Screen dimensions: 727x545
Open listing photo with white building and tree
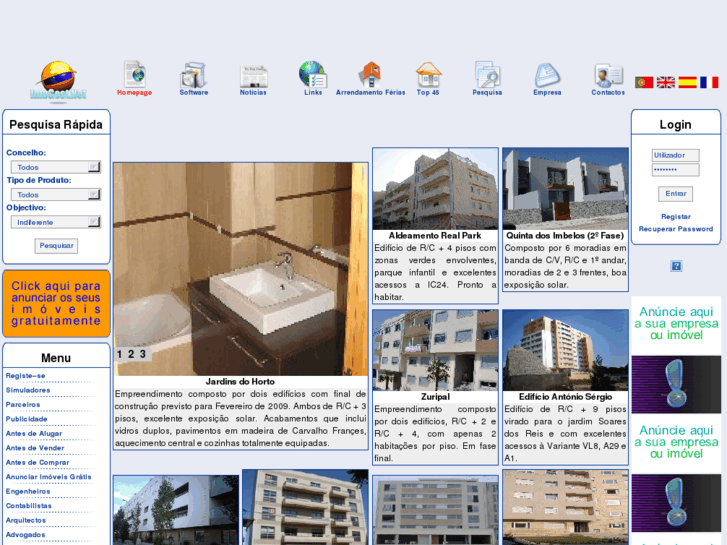tap(176, 510)
